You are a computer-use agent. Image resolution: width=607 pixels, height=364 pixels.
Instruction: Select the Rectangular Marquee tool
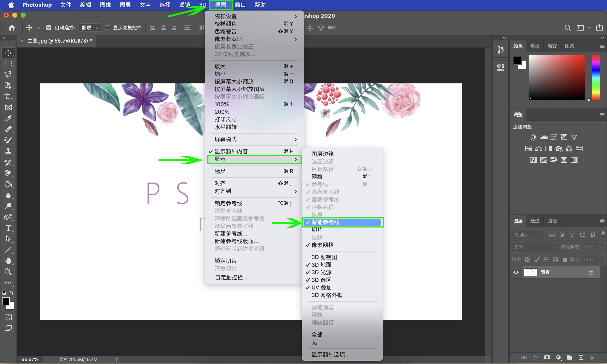pyautogui.click(x=8, y=64)
